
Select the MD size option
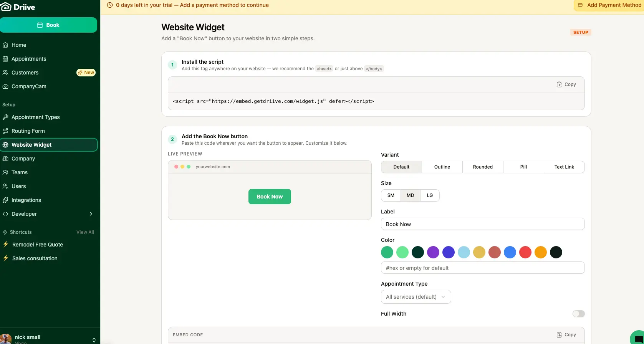pos(411,195)
